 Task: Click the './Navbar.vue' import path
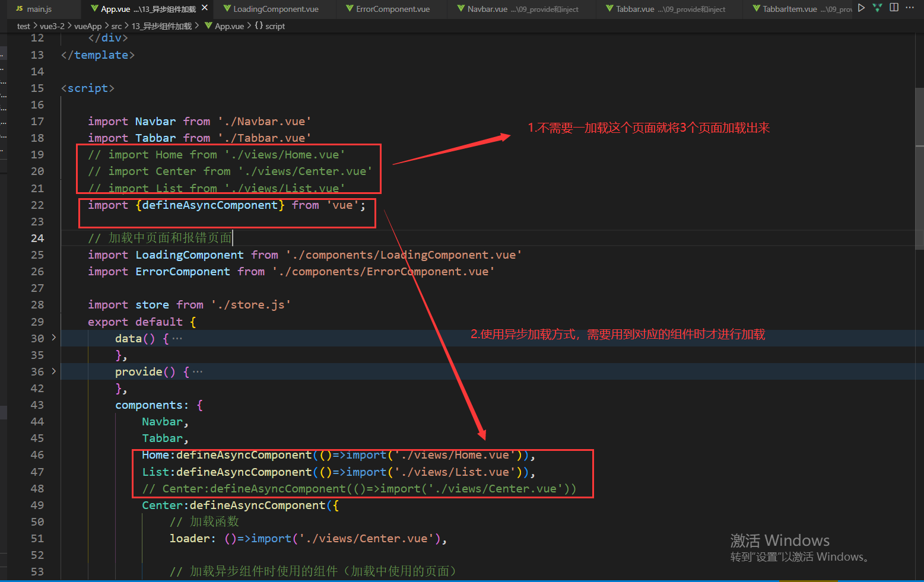coord(264,122)
